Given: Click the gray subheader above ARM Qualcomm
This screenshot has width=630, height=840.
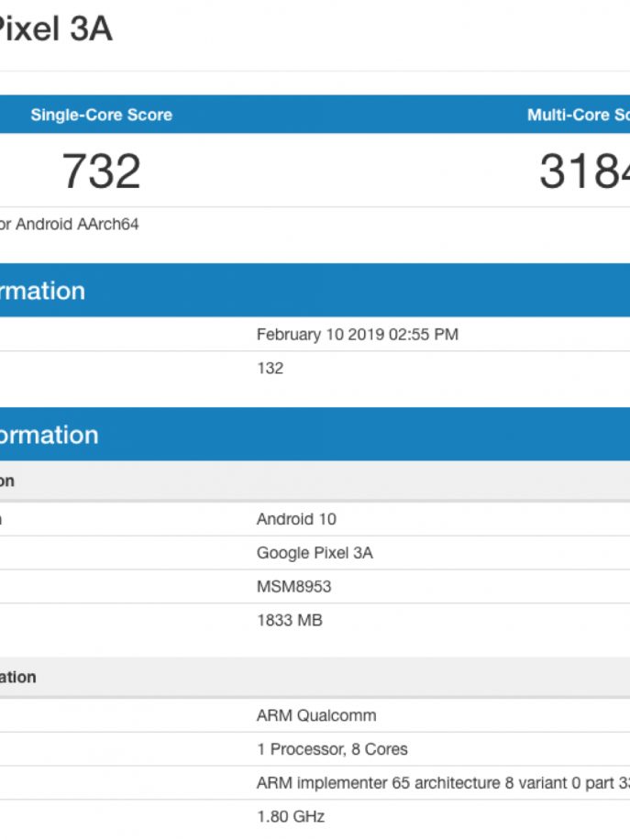Looking at the screenshot, I should tap(18, 677).
